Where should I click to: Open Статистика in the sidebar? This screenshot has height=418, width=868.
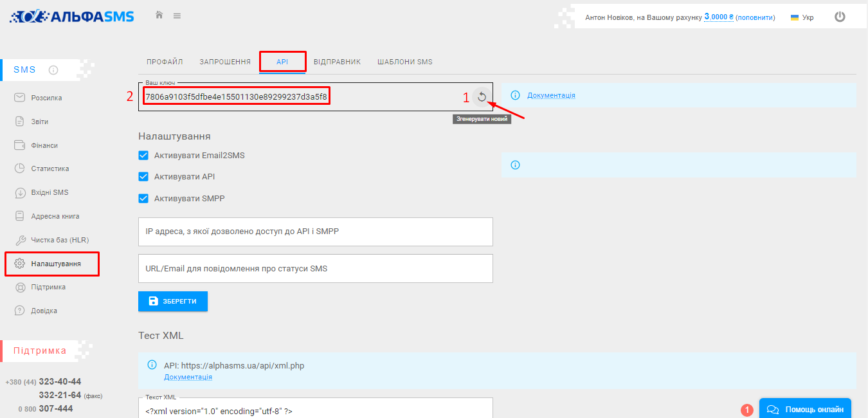coord(50,168)
